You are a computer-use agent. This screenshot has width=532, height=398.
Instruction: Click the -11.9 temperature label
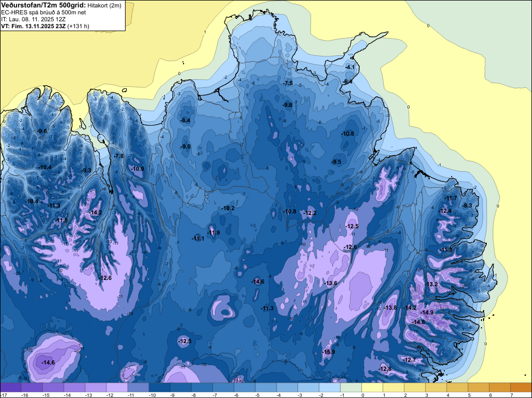pos(213,233)
